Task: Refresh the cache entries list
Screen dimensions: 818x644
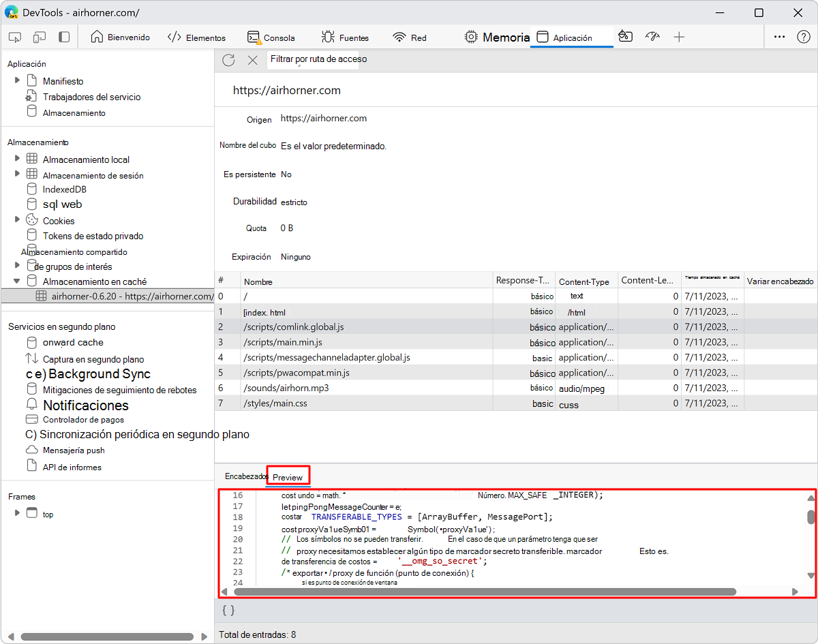Action: (x=228, y=60)
